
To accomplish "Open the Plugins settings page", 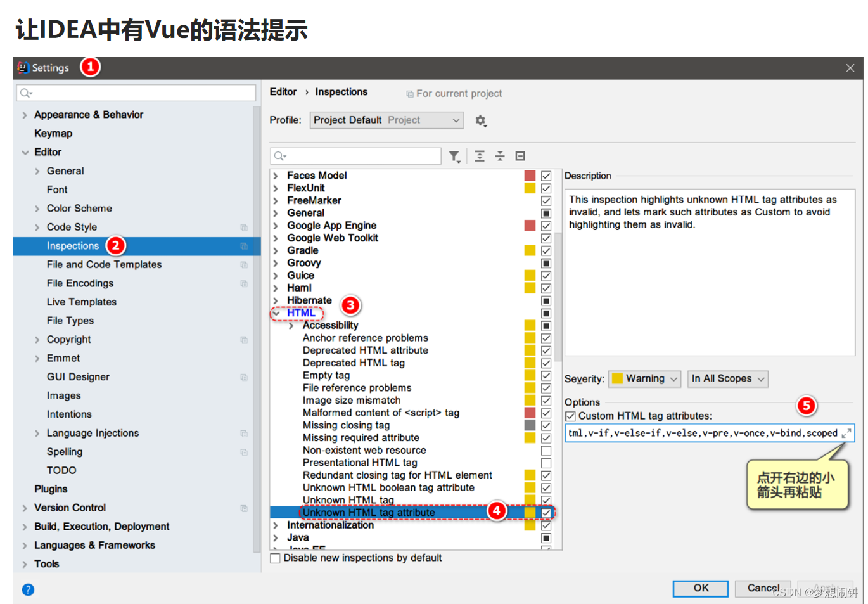I will point(51,489).
